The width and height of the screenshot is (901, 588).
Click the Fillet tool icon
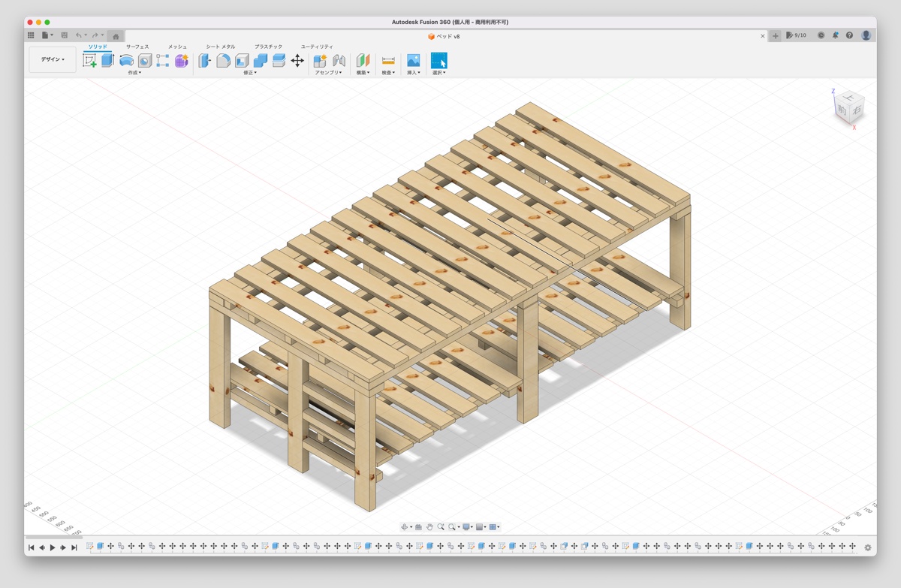point(224,61)
